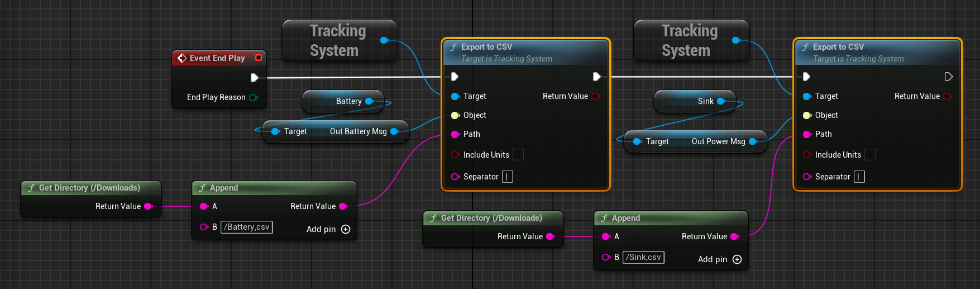Click the /Sink.csv text field
980x289 pixels.
pyautogui.click(x=643, y=257)
